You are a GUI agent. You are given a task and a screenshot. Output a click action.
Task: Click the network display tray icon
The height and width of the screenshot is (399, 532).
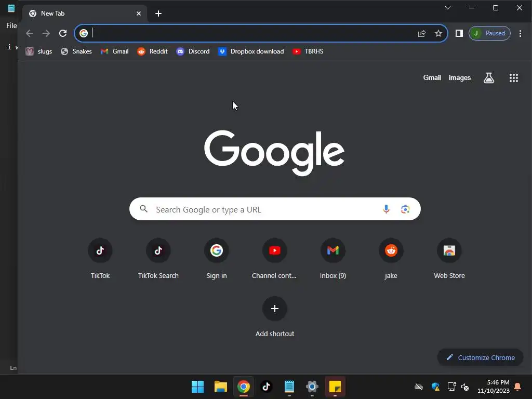pos(451,387)
